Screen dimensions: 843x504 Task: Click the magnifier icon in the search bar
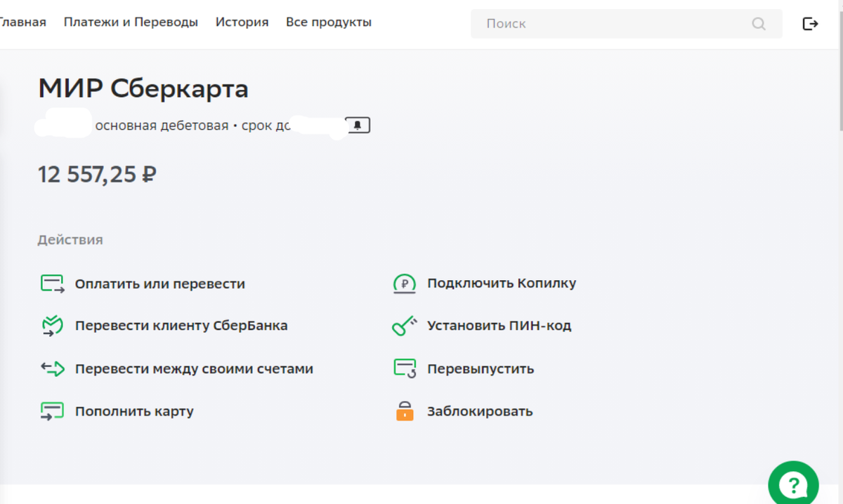point(759,23)
